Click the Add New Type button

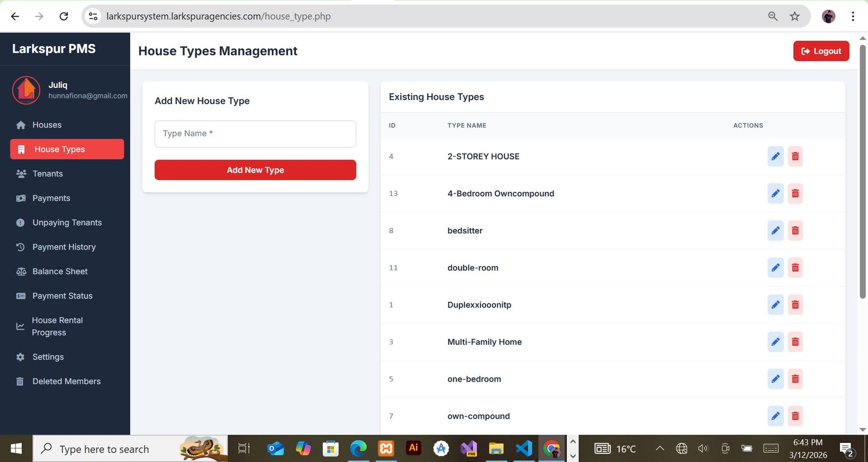click(x=255, y=170)
